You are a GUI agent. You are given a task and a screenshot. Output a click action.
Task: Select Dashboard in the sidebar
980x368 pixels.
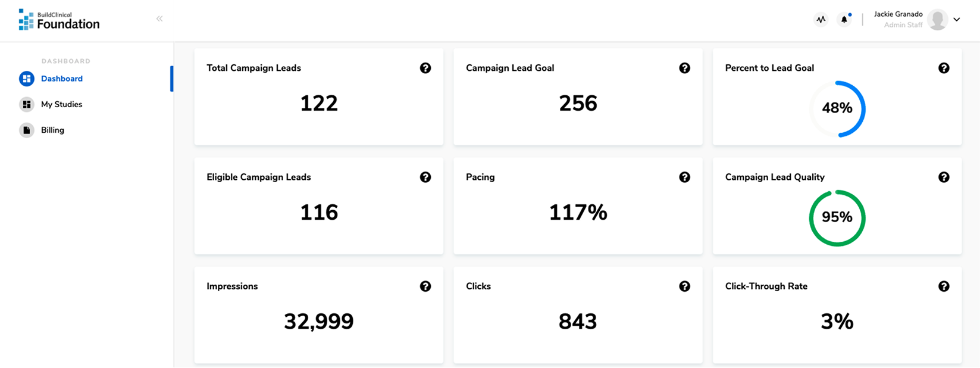point(61,79)
